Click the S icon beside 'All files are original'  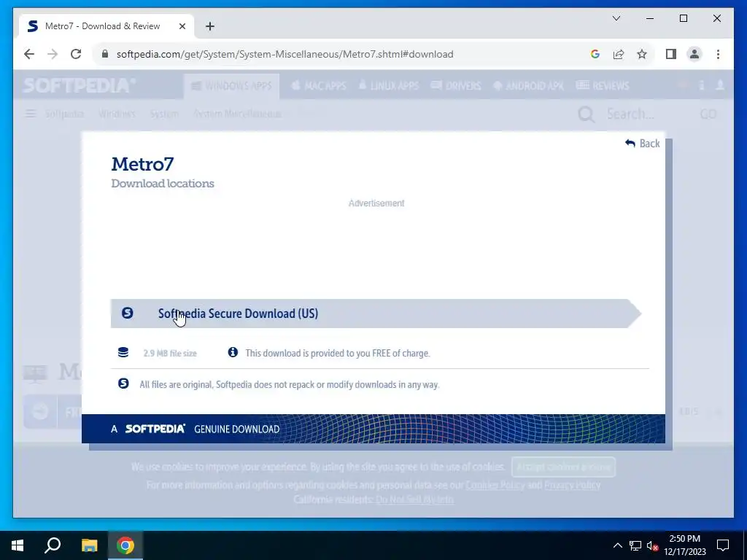pos(123,384)
